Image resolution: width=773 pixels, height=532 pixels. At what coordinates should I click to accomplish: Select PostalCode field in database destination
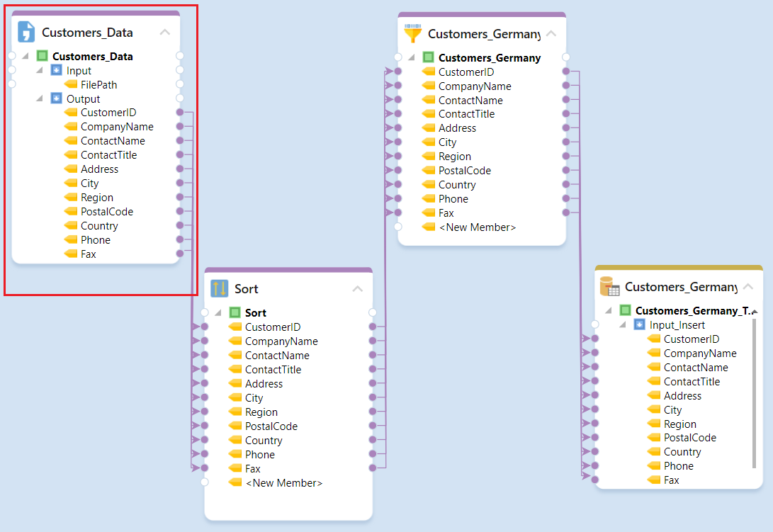pyautogui.click(x=689, y=438)
